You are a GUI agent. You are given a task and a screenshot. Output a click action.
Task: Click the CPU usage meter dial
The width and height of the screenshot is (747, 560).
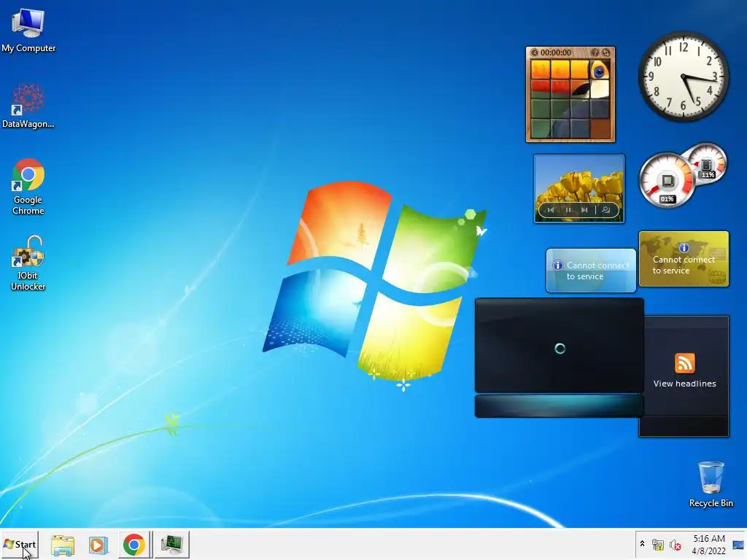tap(667, 181)
